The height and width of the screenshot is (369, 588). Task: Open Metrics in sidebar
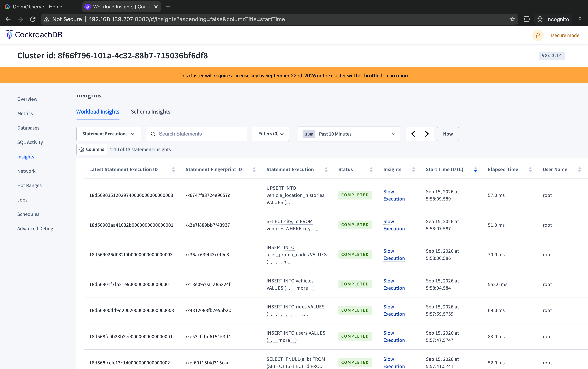coord(25,114)
